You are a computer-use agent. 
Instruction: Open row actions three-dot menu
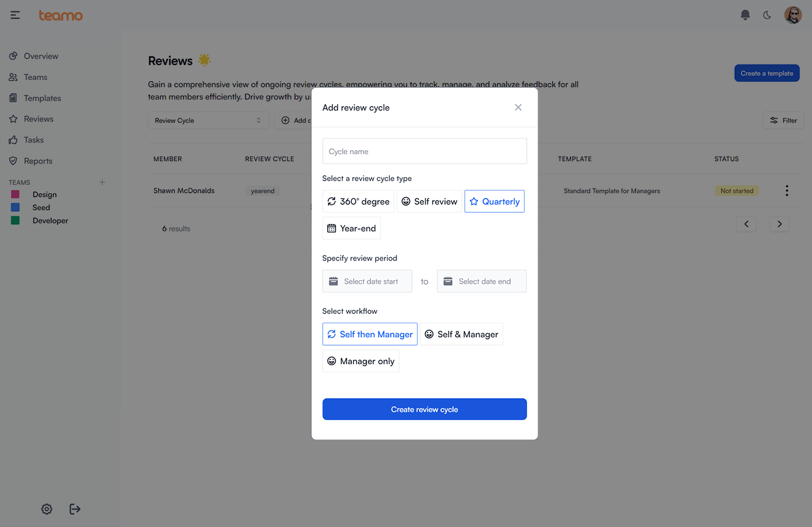787,191
